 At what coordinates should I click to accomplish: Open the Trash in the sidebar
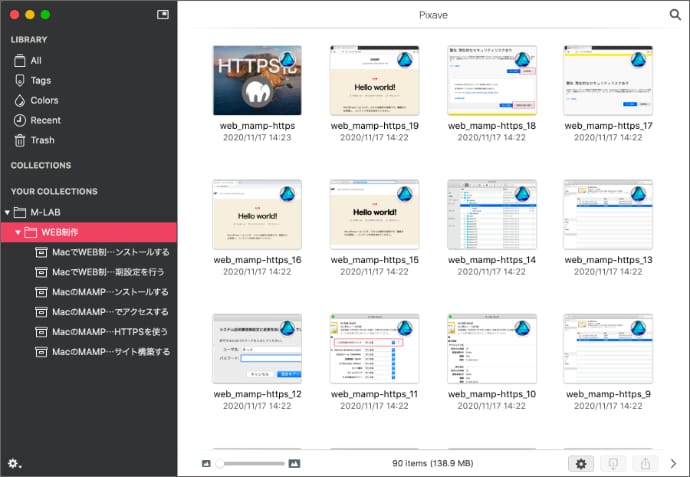click(x=42, y=140)
